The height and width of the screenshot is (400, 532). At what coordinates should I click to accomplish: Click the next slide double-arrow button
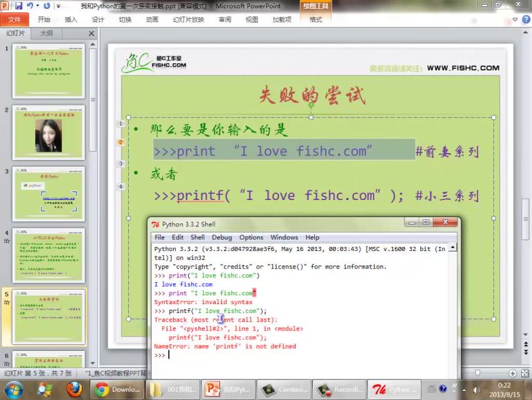point(526,352)
